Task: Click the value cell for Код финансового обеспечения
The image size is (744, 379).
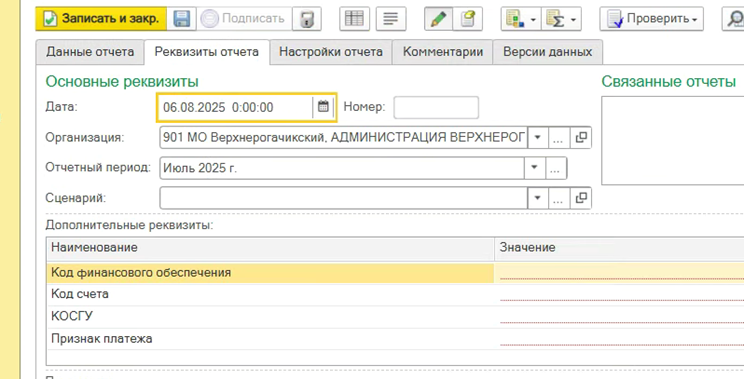Action: (x=619, y=273)
